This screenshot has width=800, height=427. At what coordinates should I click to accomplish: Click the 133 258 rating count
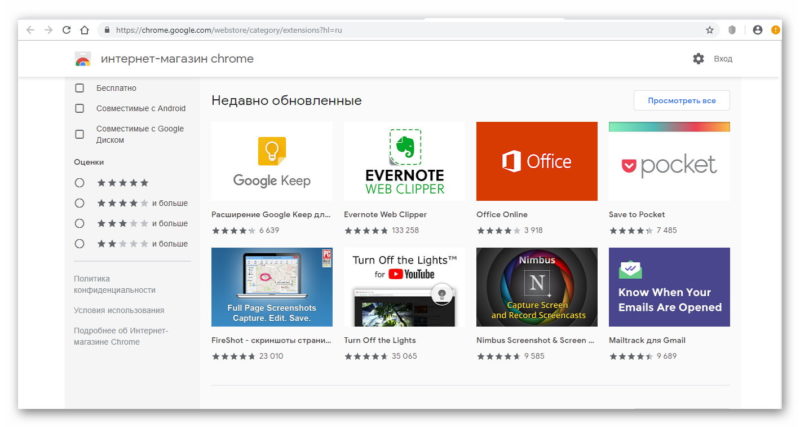(x=405, y=230)
